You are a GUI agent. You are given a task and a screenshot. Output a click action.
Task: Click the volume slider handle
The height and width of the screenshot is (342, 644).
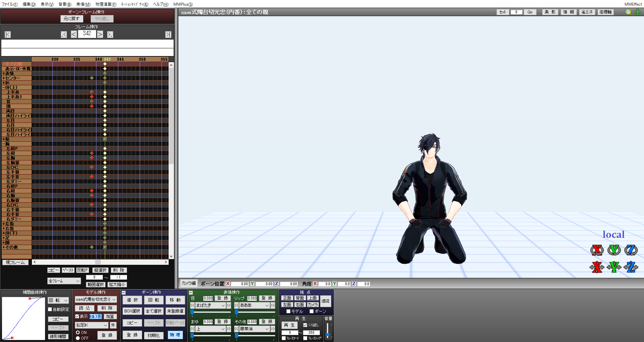(x=328, y=335)
